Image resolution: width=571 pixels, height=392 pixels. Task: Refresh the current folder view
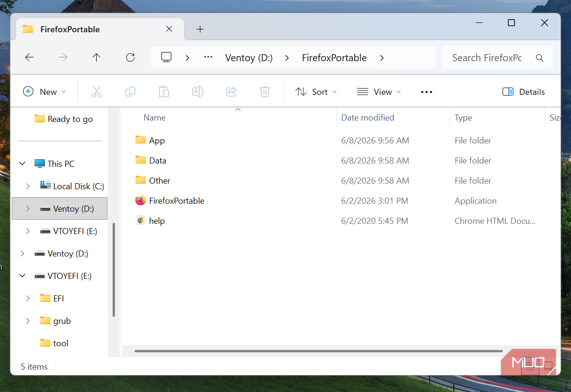point(130,57)
